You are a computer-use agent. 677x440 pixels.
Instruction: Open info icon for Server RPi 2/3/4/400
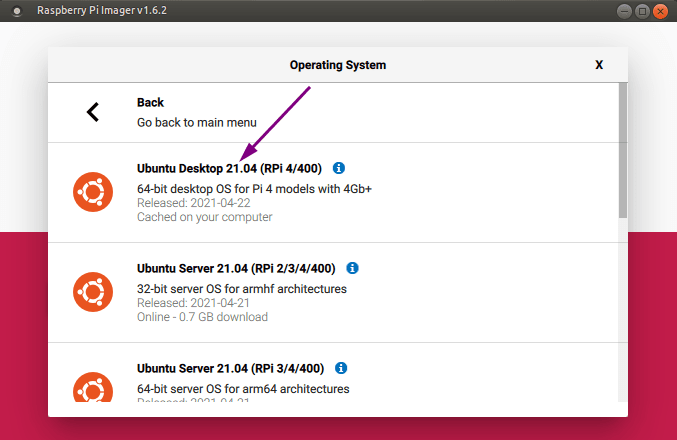(x=352, y=269)
